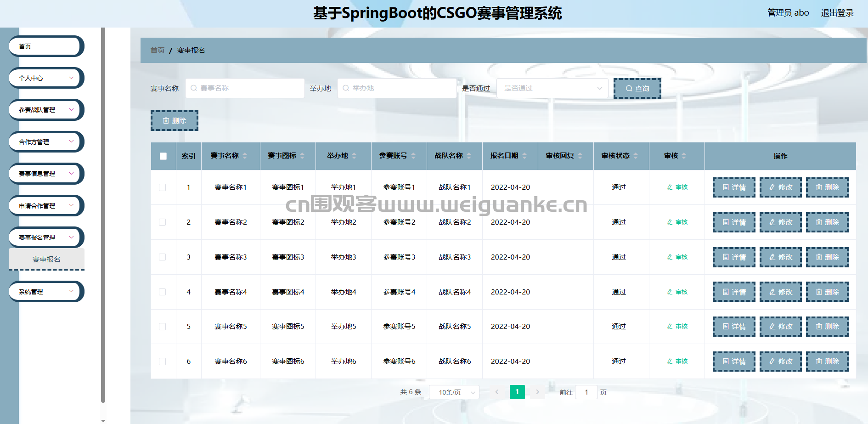Image resolution: width=868 pixels, height=424 pixels.
Task: Sort by 审核 column sort arrows
Action: (684, 156)
